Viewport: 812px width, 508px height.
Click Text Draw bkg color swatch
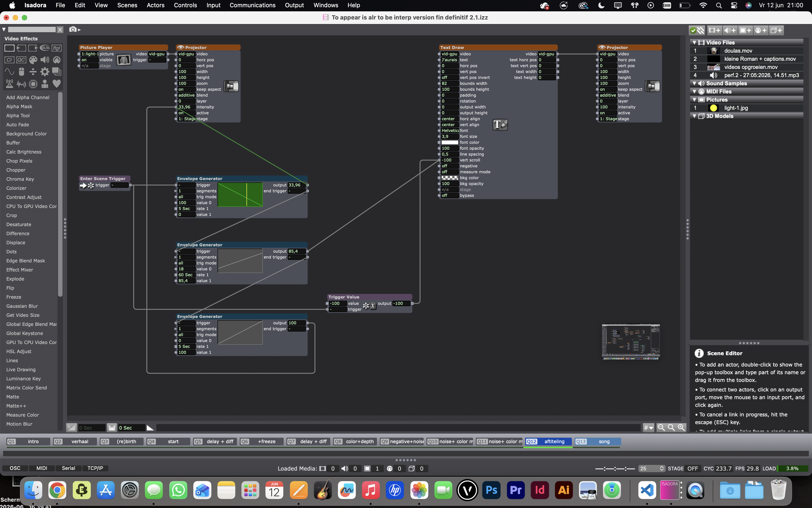pos(450,178)
